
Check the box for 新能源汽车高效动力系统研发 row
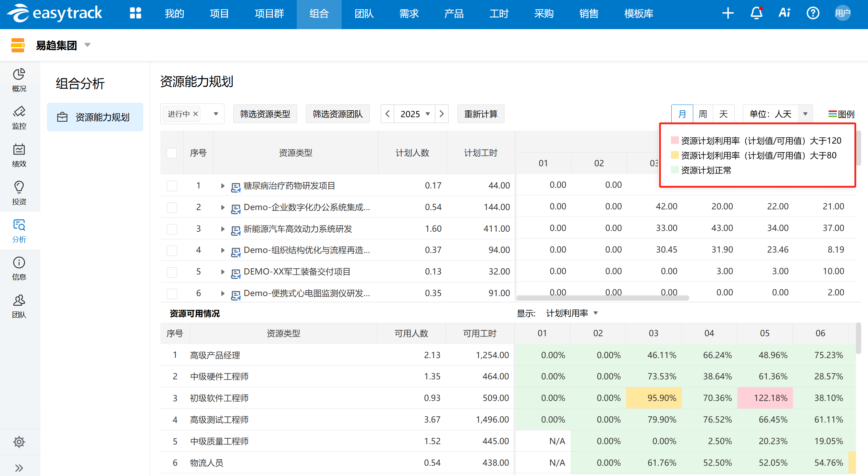pos(172,229)
